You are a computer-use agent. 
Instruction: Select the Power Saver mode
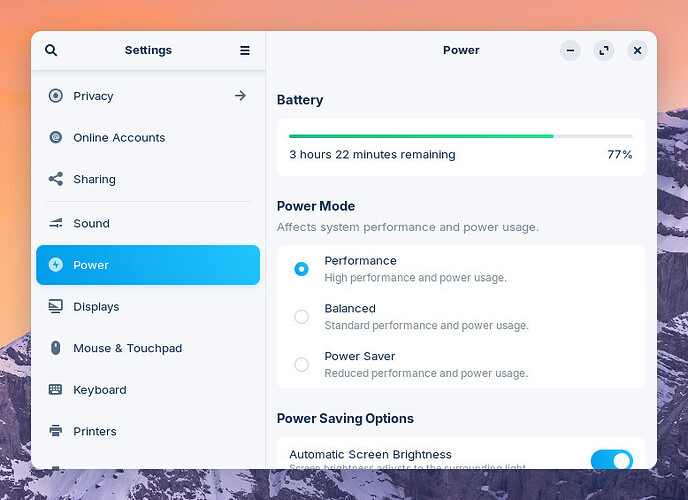coord(301,365)
